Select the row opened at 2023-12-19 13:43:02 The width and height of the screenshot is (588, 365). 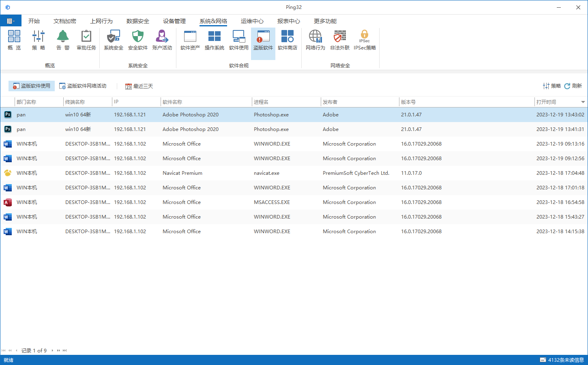[294, 115]
